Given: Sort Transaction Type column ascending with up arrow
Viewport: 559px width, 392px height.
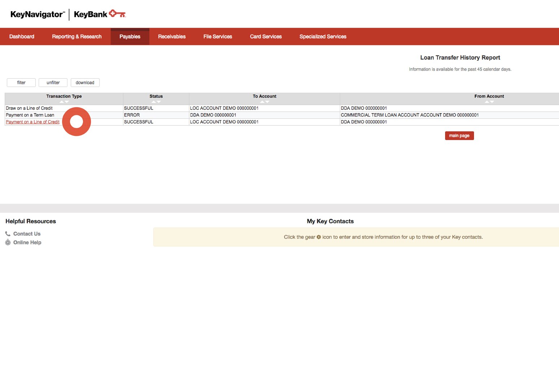Looking at the screenshot, I should pyautogui.click(x=61, y=102).
